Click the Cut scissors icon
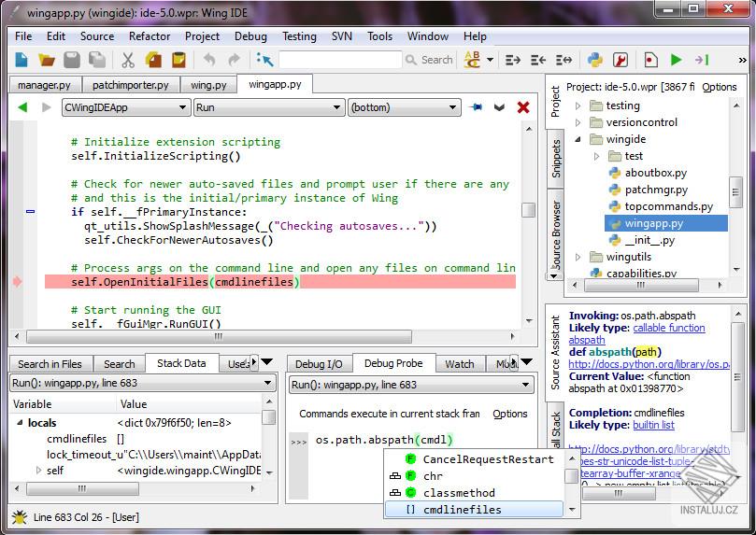 (128, 60)
